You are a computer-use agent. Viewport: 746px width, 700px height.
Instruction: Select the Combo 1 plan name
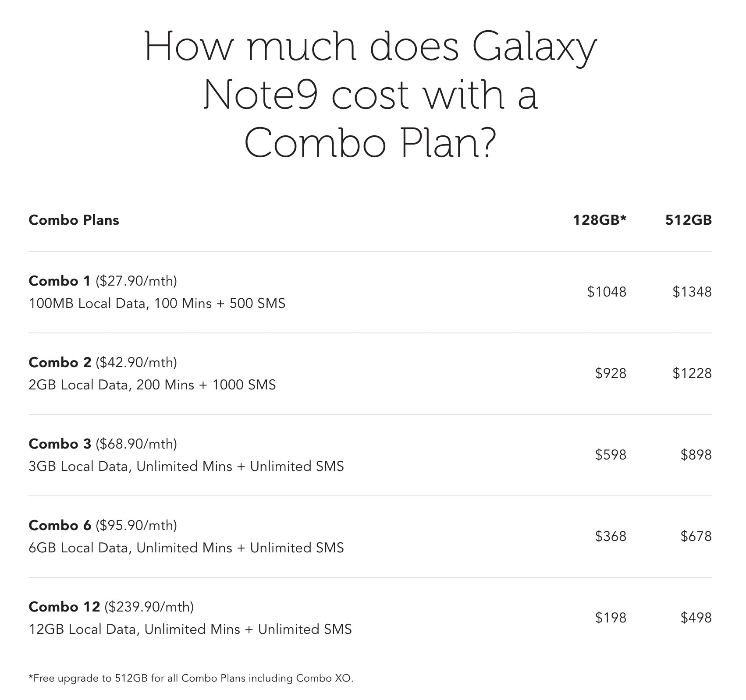point(59,281)
